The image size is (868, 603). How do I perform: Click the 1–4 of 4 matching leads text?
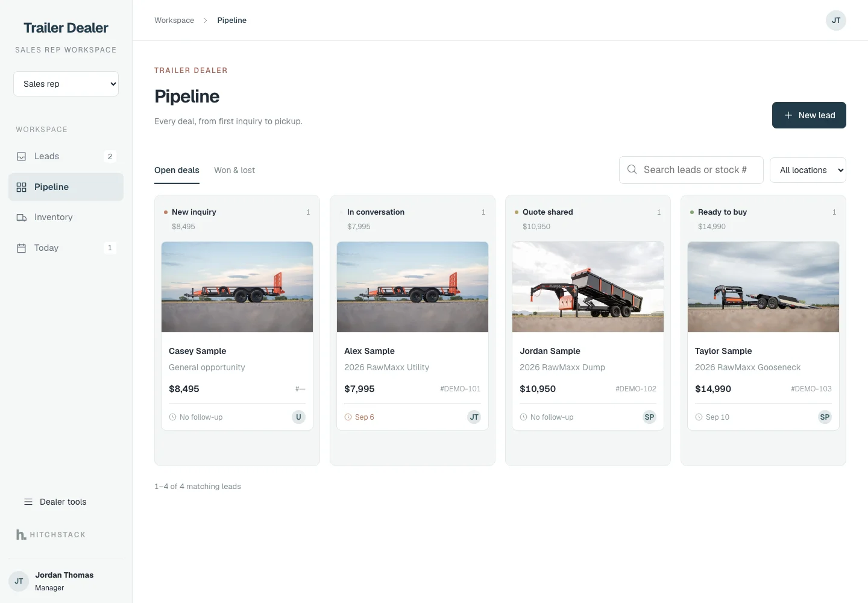click(198, 487)
